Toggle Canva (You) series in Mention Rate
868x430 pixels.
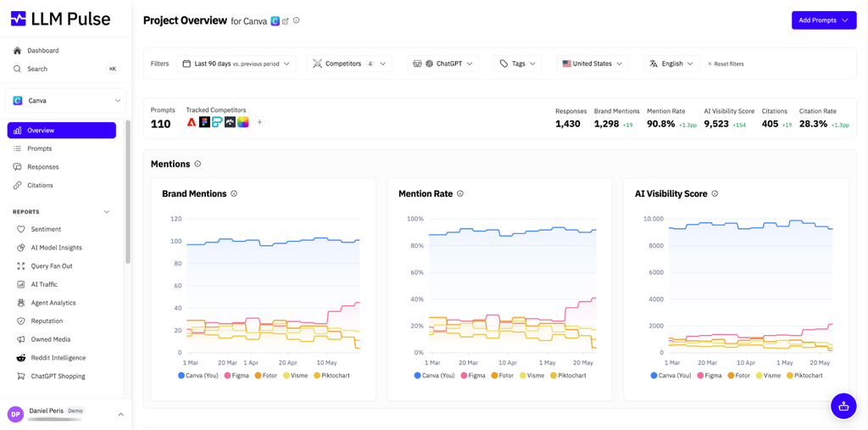(x=435, y=375)
